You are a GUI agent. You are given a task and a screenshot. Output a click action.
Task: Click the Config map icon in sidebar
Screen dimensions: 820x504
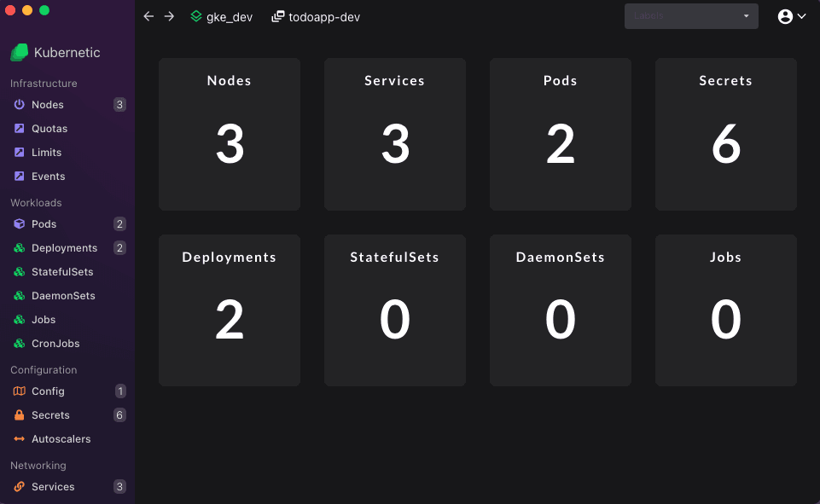point(20,391)
